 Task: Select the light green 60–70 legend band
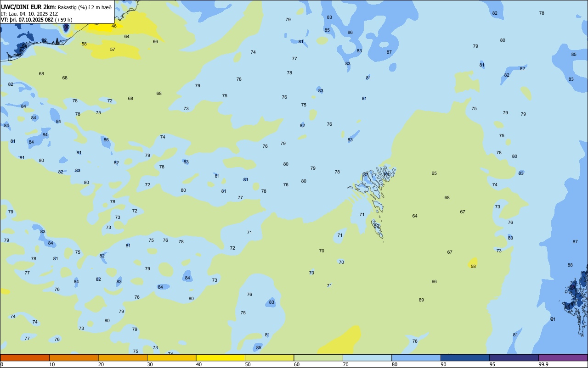click(318, 357)
